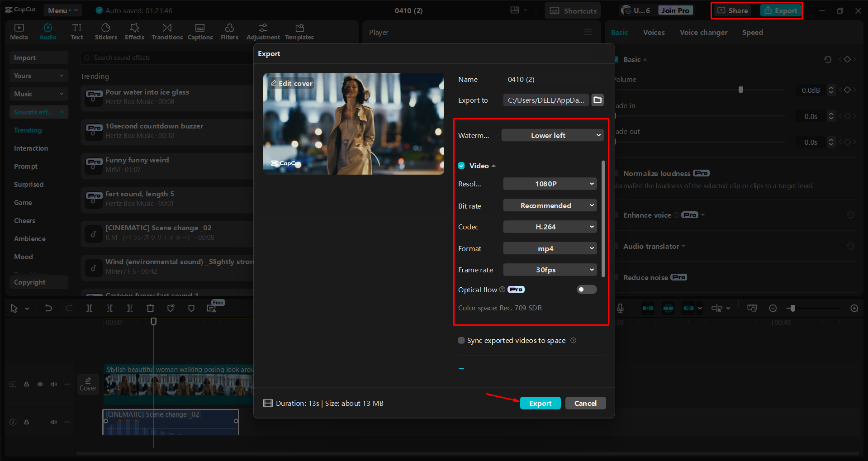Open the Transitions tool icon

tap(167, 29)
